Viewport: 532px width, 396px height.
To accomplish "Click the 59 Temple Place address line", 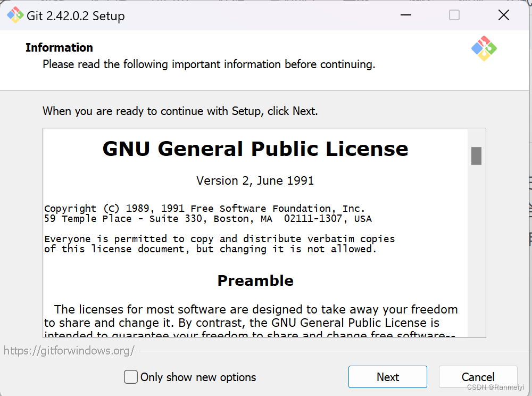I will [208, 219].
